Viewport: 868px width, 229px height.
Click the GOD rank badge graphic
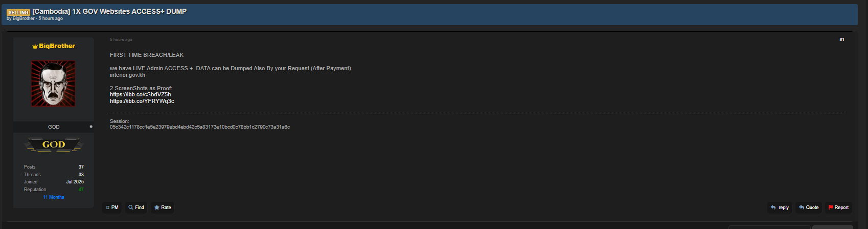54,145
